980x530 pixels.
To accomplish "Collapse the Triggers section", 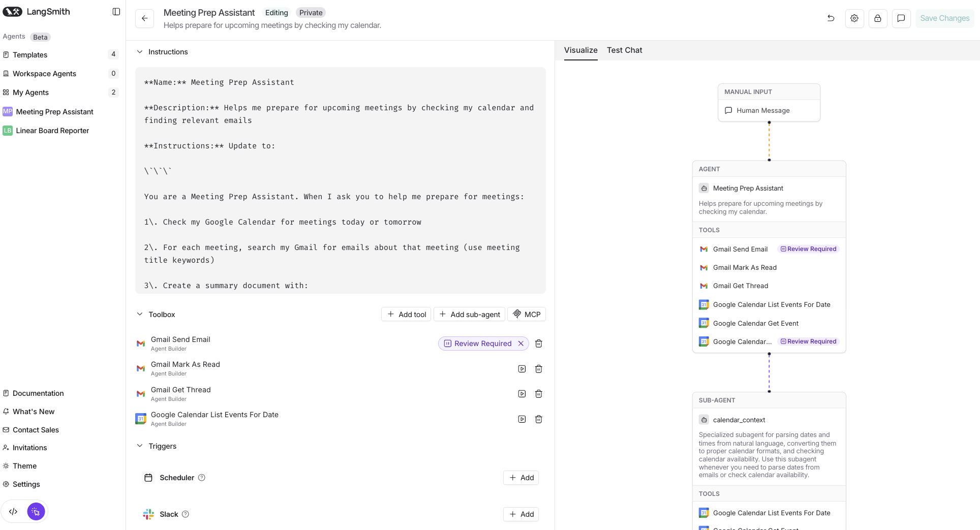I will 139,446.
